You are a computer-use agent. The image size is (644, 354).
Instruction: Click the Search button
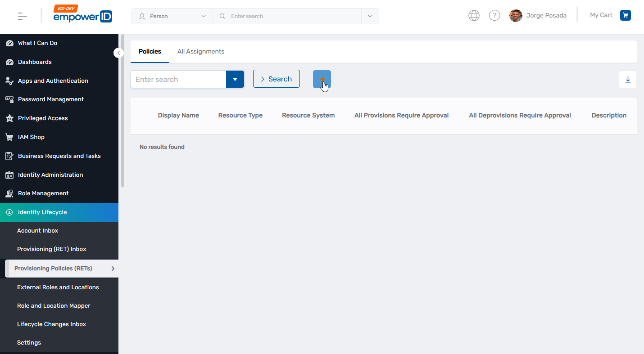(x=276, y=79)
